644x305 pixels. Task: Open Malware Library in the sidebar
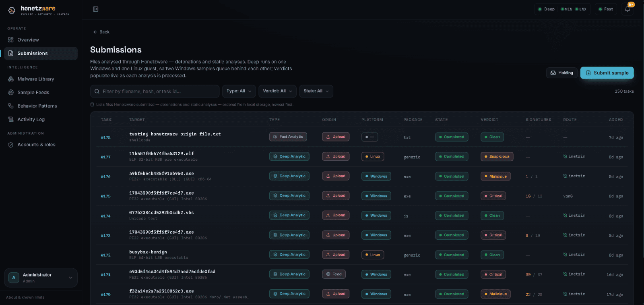[41, 79]
